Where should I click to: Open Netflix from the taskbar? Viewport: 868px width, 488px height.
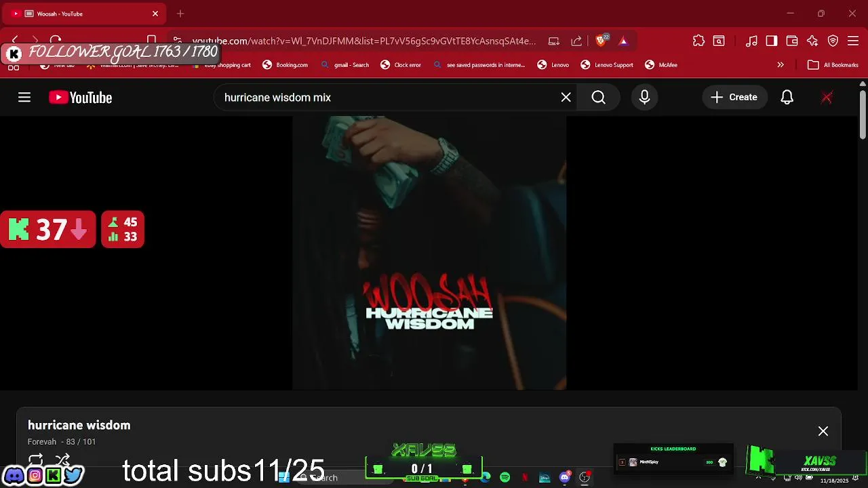point(524,478)
